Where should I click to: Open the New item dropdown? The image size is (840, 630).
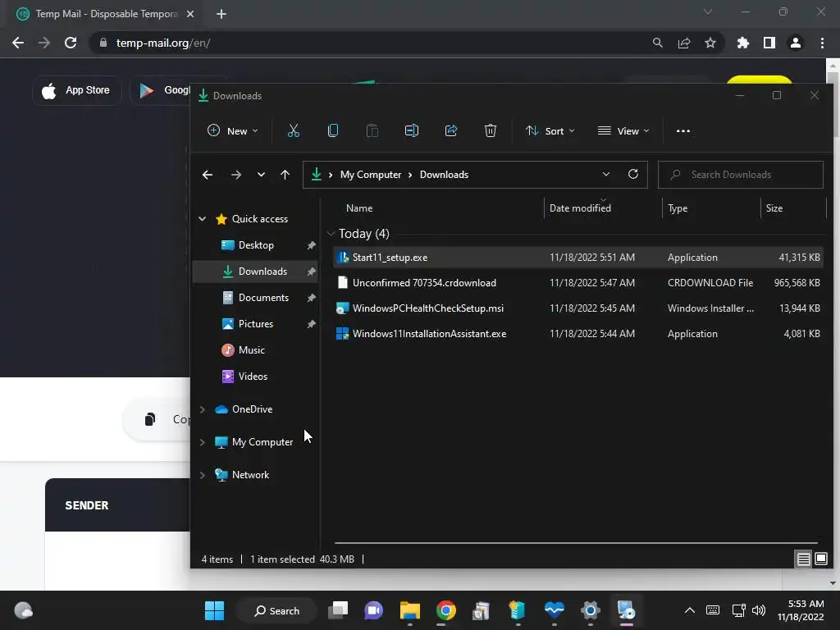click(x=232, y=130)
